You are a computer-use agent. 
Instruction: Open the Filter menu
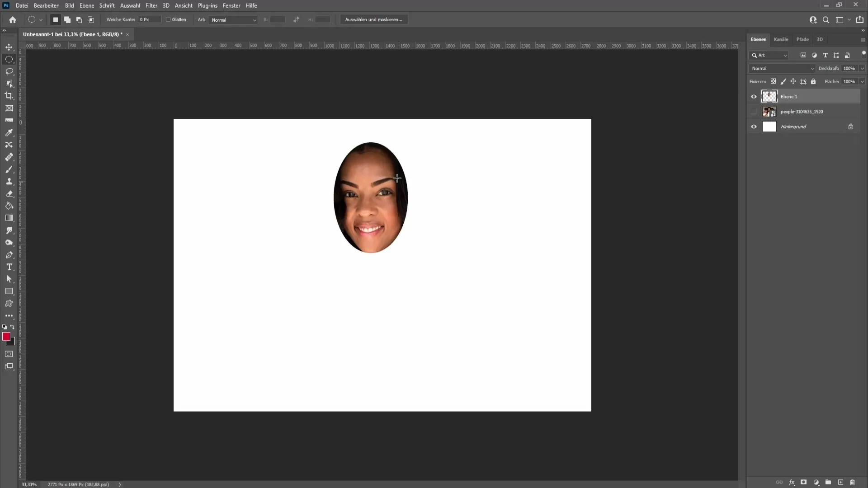(151, 5)
